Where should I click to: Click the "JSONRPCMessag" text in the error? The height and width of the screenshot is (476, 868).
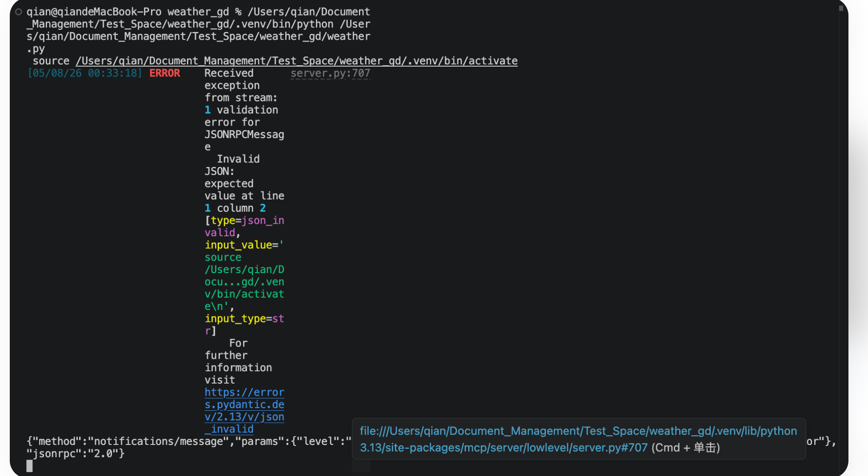tap(244, 135)
